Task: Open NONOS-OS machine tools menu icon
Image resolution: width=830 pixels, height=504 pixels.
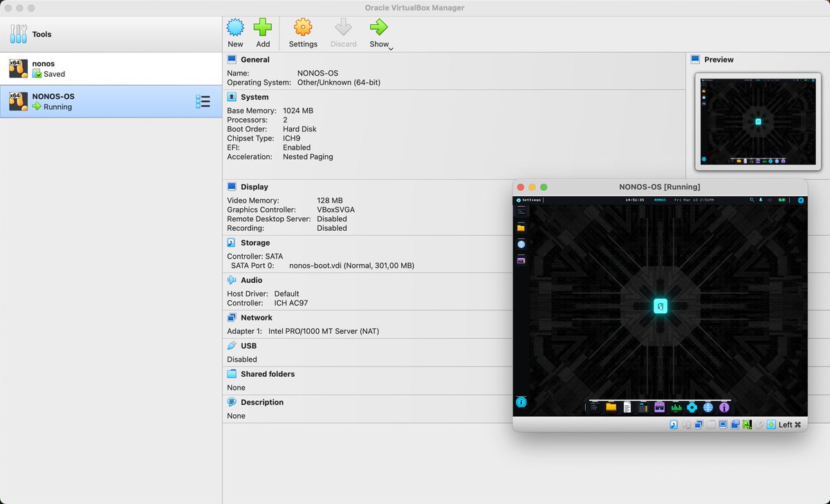Action: [x=203, y=102]
